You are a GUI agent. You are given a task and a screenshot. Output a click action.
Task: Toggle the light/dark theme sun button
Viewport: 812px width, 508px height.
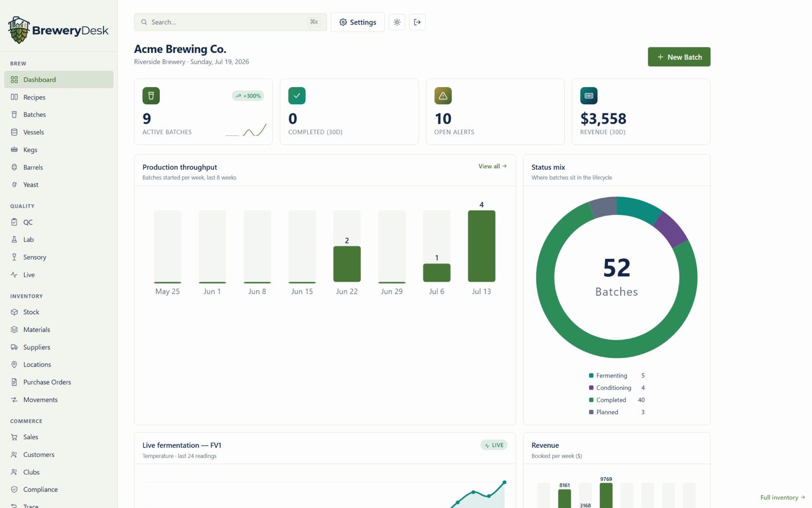point(397,22)
